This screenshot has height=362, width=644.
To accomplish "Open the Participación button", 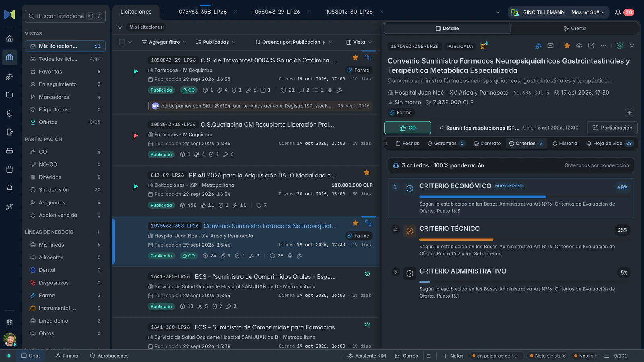I will (612, 128).
